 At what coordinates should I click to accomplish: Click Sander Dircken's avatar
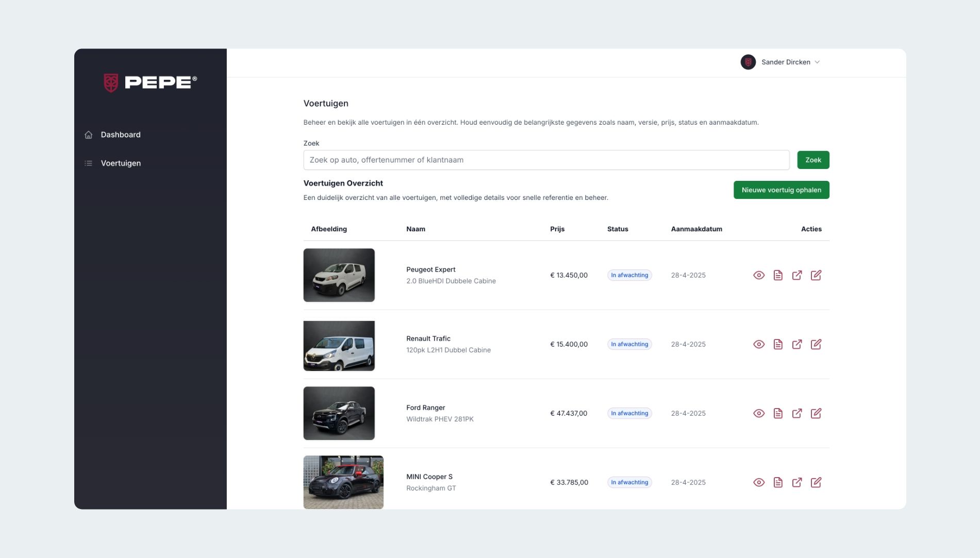[x=748, y=62]
